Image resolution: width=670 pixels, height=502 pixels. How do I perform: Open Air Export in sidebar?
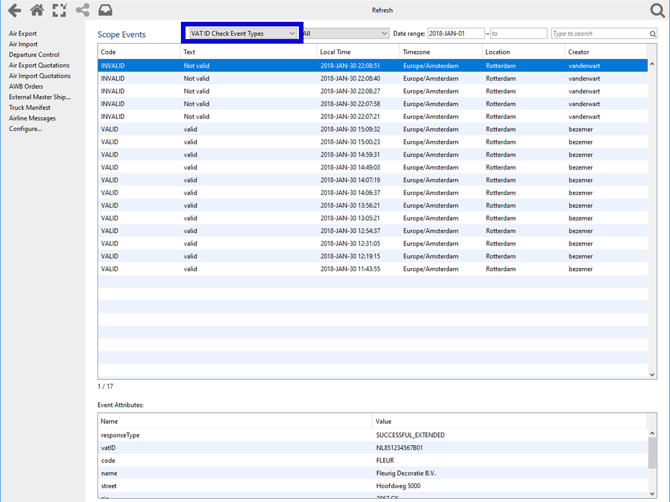23,34
